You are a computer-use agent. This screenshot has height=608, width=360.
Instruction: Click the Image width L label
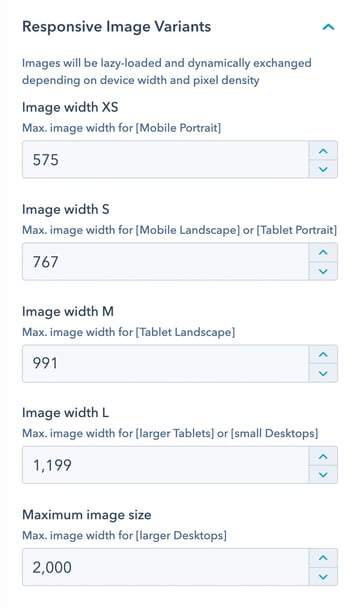coord(65,413)
